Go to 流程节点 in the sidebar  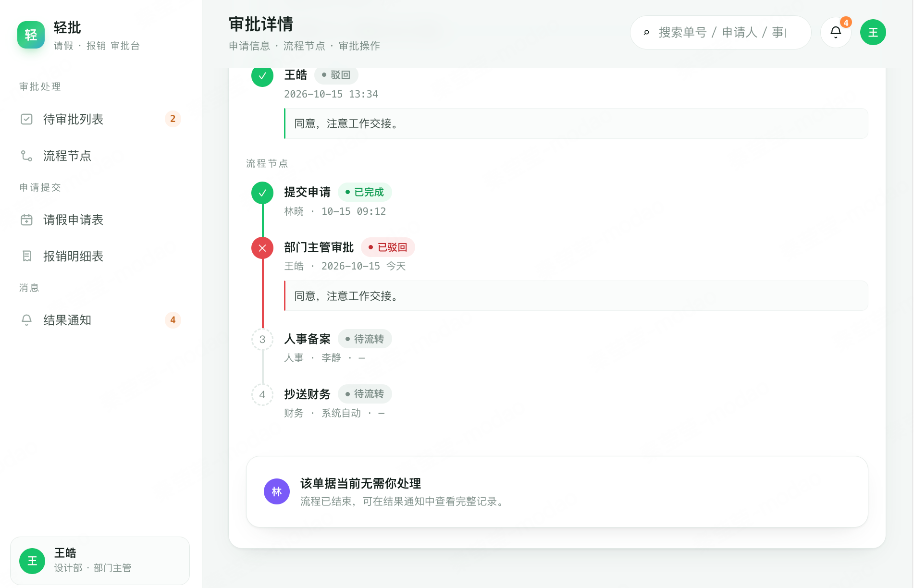click(100, 156)
